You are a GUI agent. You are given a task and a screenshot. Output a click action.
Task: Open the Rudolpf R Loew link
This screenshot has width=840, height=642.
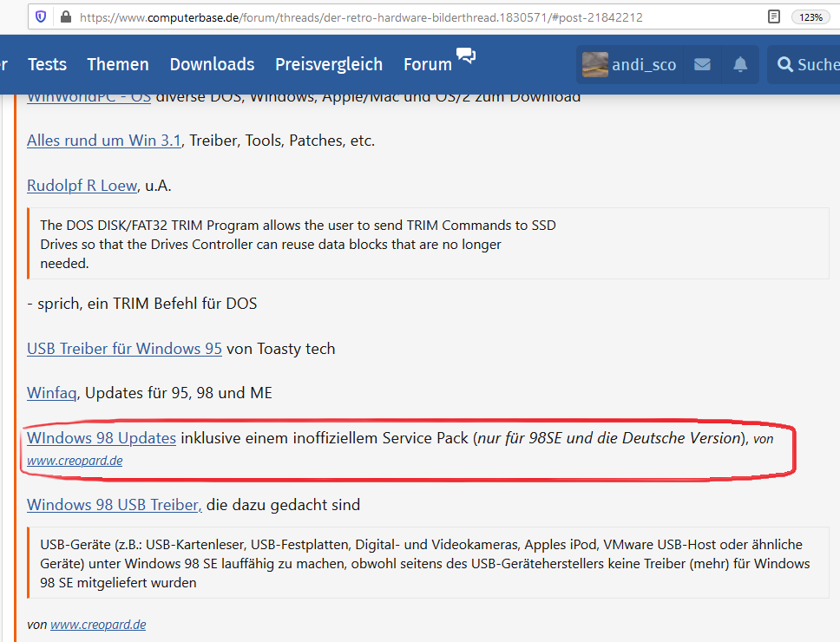point(82,186)
